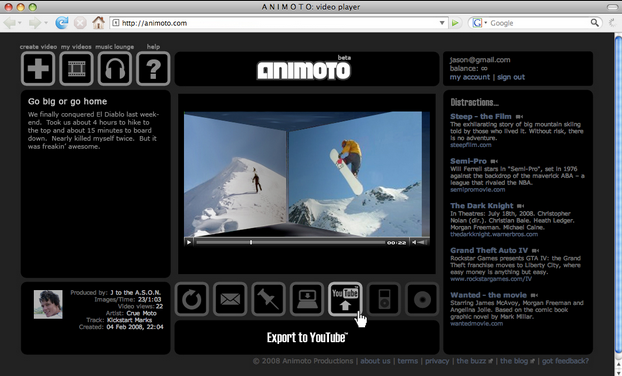Click the page vertical scrollbar
The image size is (622, 376).
point(618,194)
